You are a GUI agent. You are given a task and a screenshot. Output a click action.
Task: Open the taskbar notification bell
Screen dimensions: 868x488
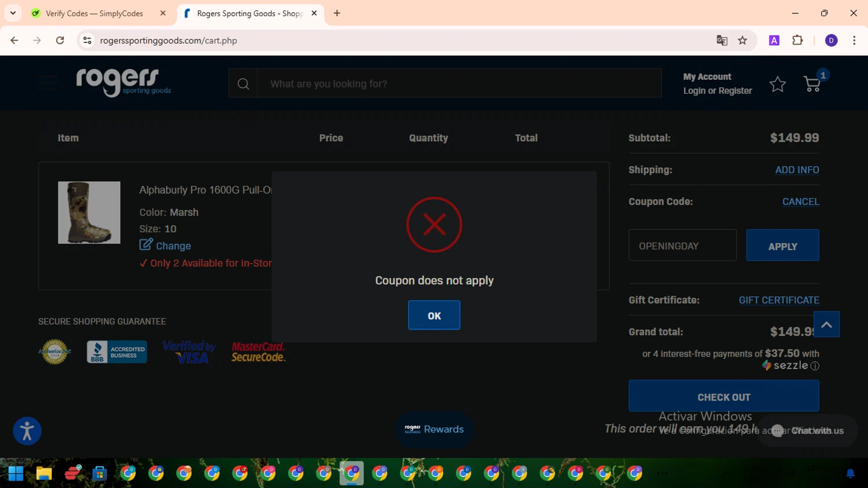point(850,474)
